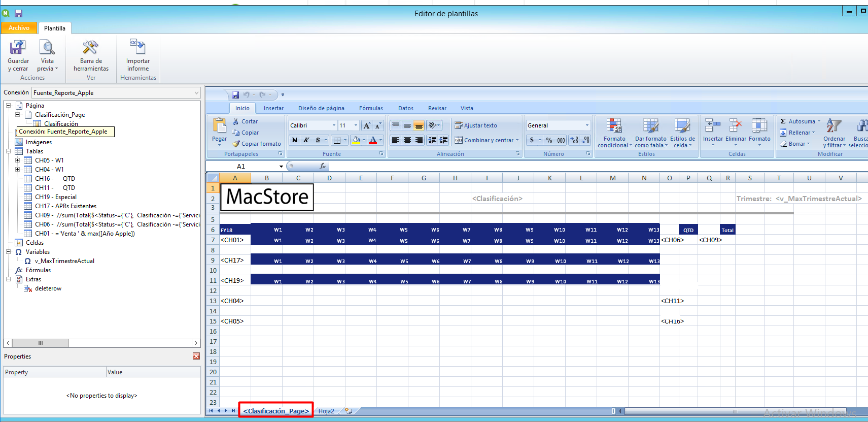Collapse the Tablas tree node

[x=8, y=151]
